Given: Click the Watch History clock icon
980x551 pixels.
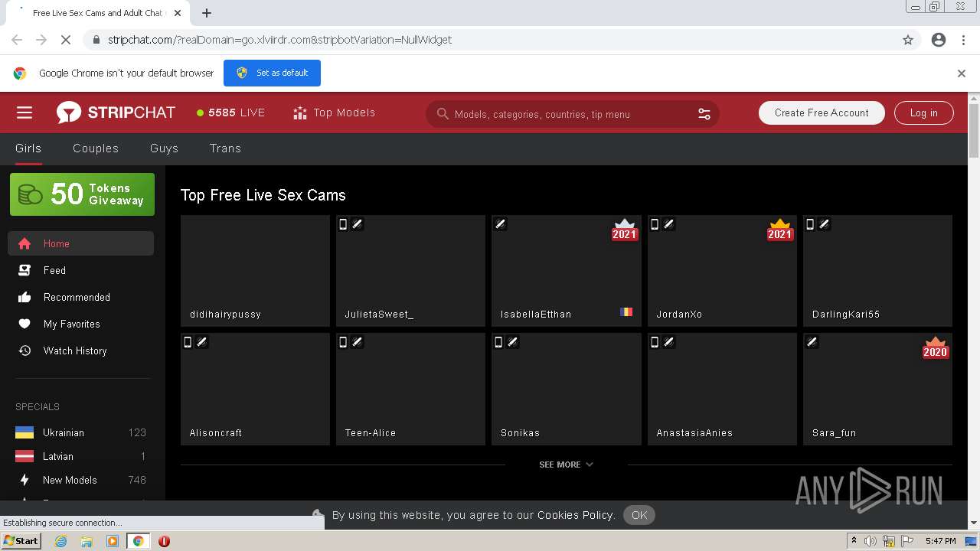Looking at the screenshot, I should tap(24, 350).
